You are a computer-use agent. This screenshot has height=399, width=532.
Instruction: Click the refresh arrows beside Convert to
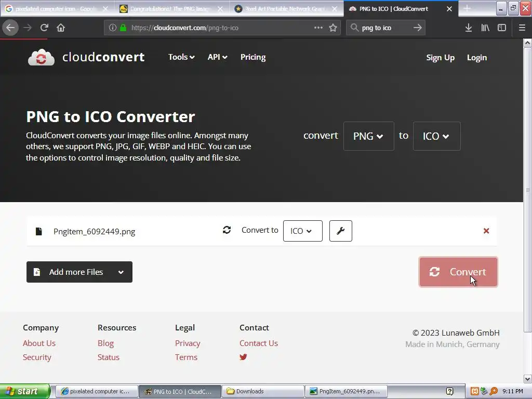227,230
